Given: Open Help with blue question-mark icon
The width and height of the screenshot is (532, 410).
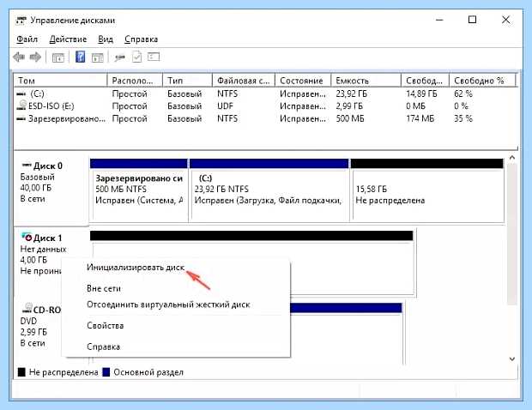Looking at the screenshot, I should click(80, 57).
